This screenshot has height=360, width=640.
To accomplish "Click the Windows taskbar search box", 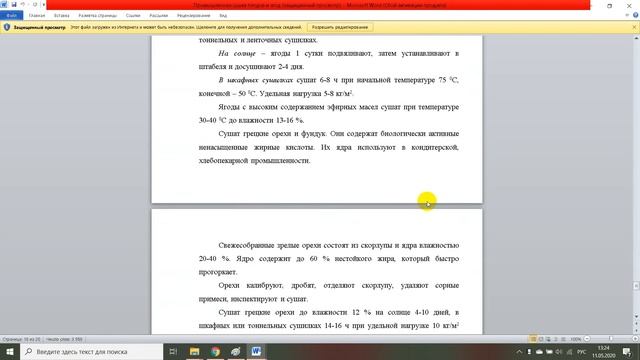I will [x=91, y=351].
